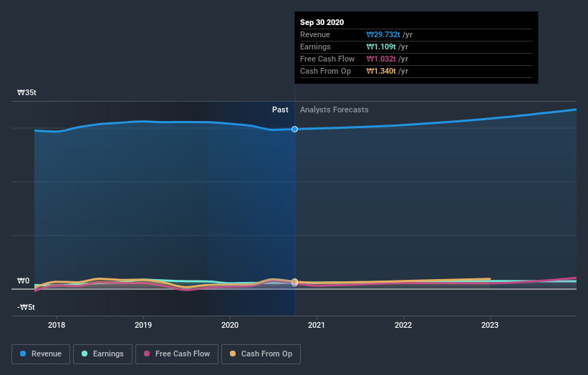Click the ₩1.109t earnings value in tooltip
The image size is (588, 375).
coord(381,47)
